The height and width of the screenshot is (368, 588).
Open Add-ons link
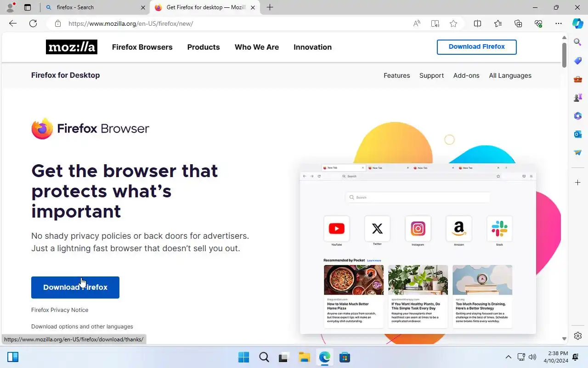coord(466,75)
